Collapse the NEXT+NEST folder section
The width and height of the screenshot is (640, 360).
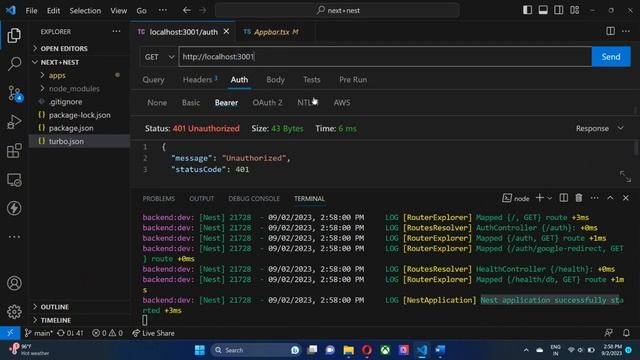coord(80,62)
